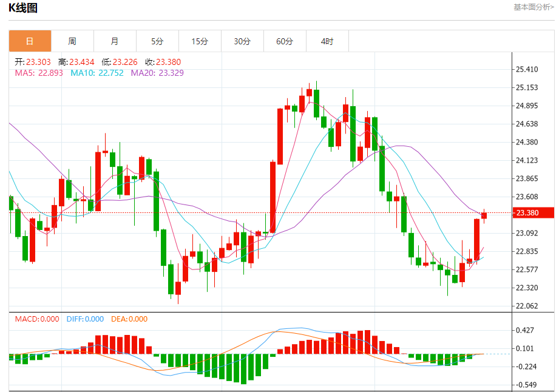559x392 pixels.
Task: Open the 5分 interval tab
Action: tap(157, 41)
